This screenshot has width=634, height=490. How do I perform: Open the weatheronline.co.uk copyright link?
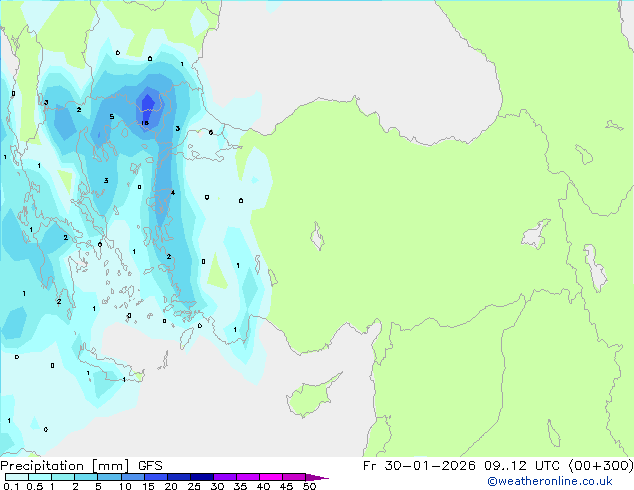click(549, 481)
